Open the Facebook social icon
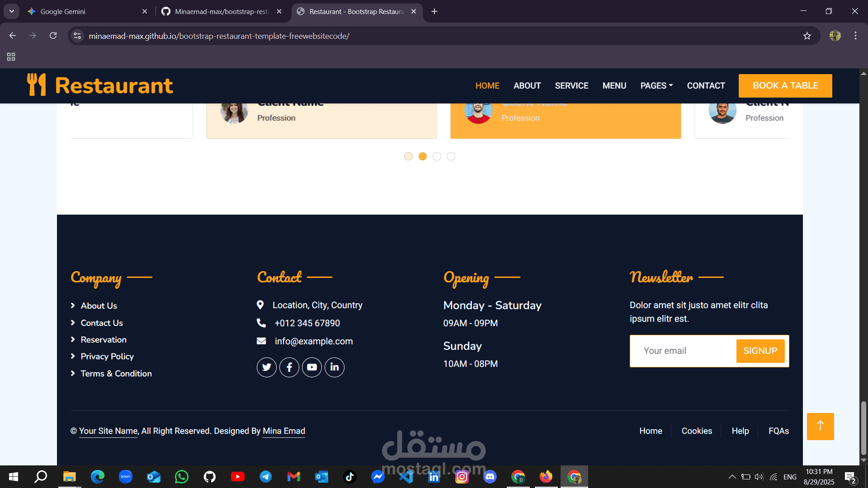868x488 pixels. [x=289, y=367]
